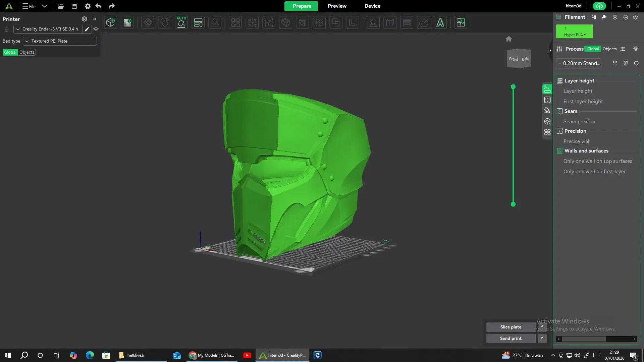Collapse the Printer panel with double chevron
644x362 pixels.
[x=95, y=19]
